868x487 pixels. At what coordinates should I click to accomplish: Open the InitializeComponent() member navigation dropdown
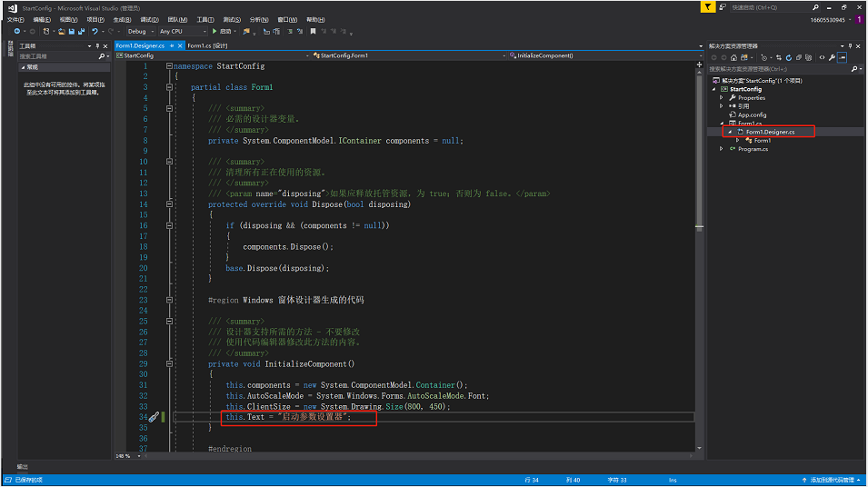(x=605, y=55)
